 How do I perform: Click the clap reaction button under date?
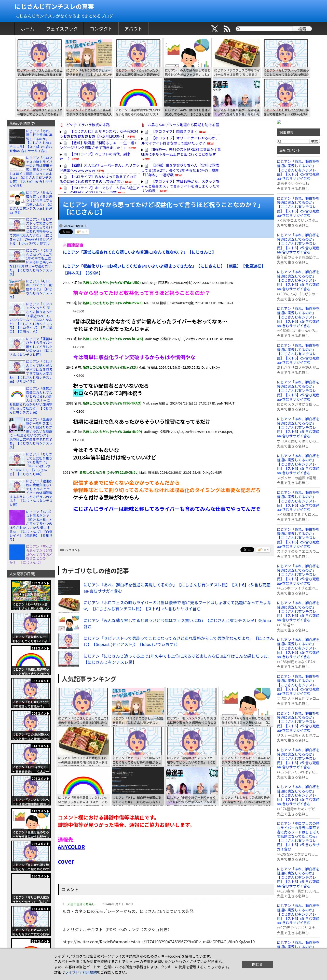[81, 232]
